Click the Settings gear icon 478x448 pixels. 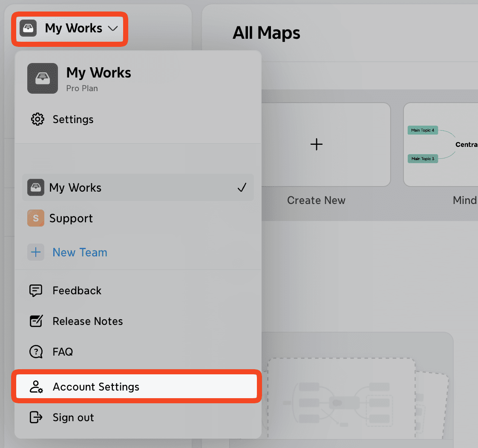[37, 119]
